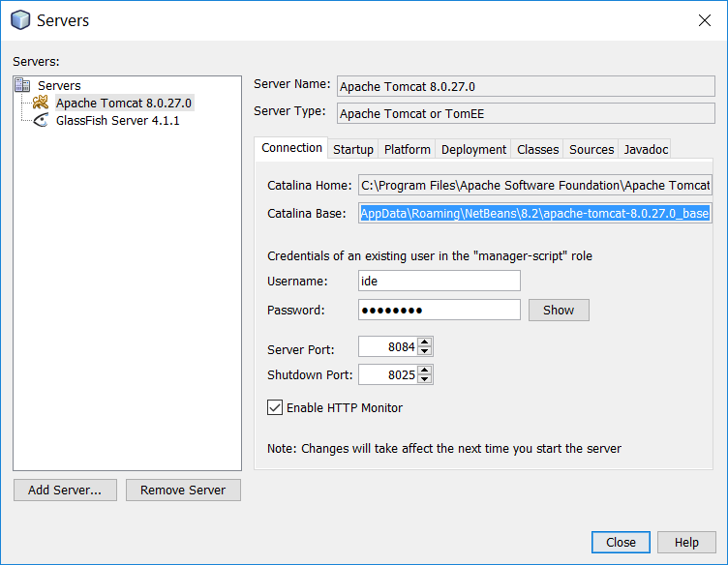Click the Catalina Home path field
The image size is (728, 565).
tap(534, 185)
